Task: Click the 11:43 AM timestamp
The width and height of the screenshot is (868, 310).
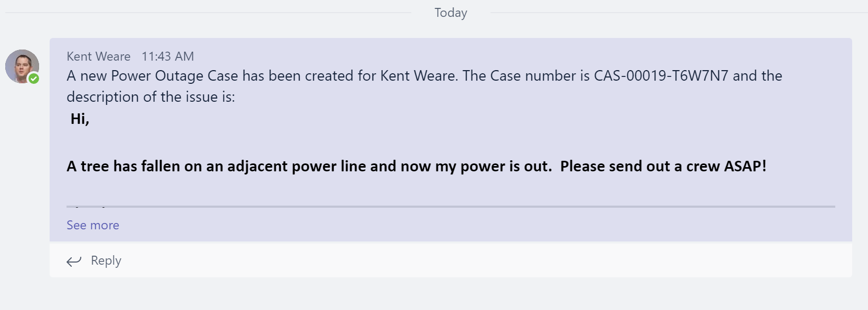Action: pos(168,56)
